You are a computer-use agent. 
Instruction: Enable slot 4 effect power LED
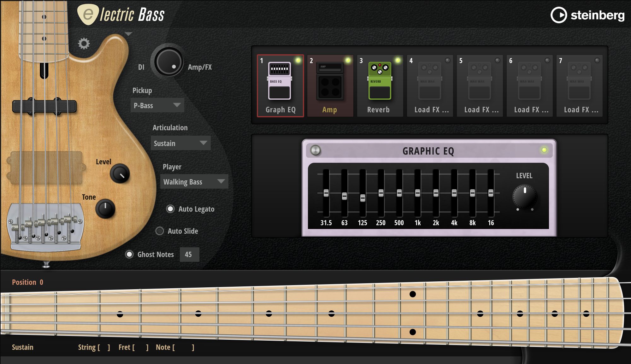click(x=448, y=60)
